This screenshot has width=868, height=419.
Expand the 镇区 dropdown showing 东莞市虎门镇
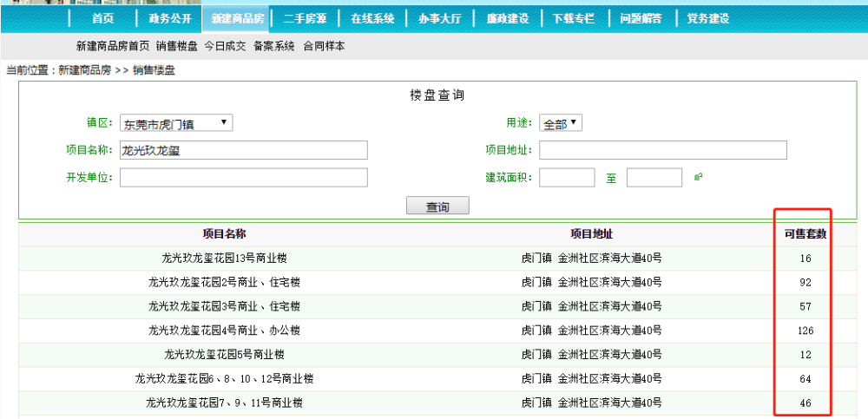(x=176, y=123)
